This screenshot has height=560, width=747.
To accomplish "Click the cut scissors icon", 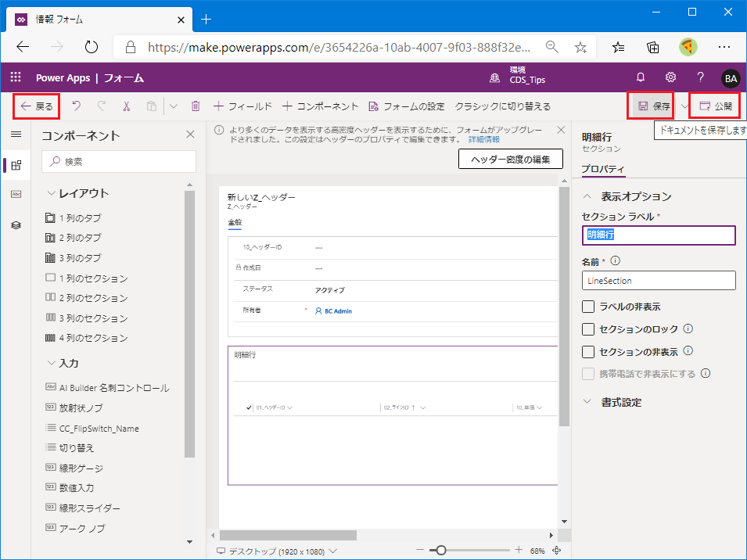I will 126,106.
